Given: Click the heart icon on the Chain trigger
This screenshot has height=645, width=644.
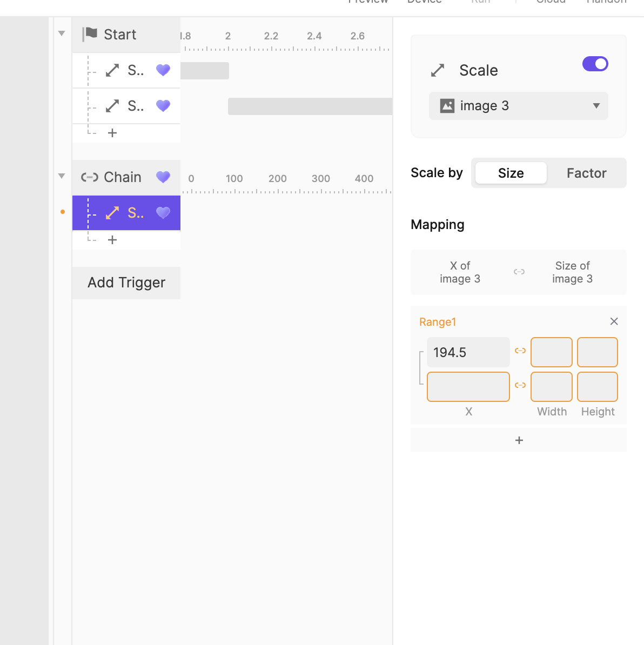Looking at the screenshot, I should click(163, 177).
